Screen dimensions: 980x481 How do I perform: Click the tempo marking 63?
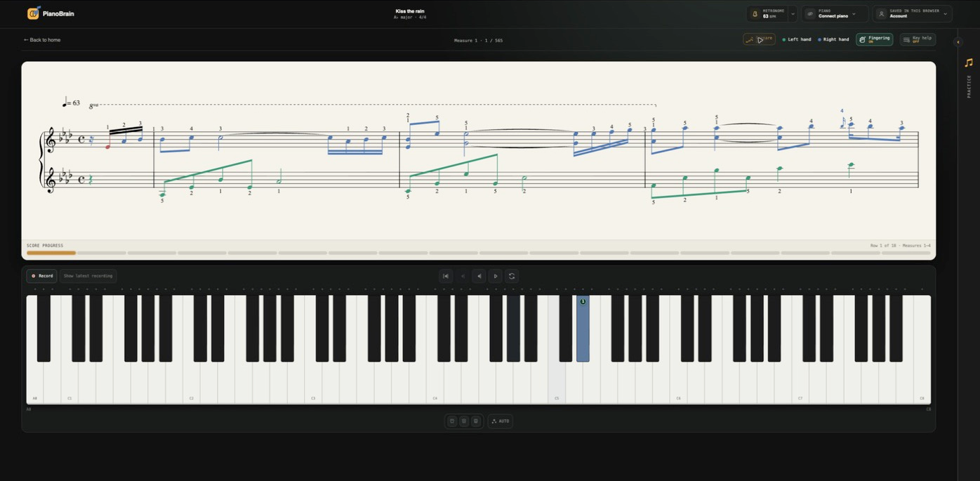[71, 103]
